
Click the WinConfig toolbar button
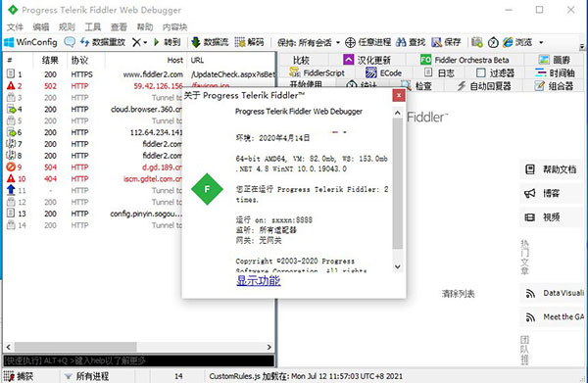coord(30,42)
